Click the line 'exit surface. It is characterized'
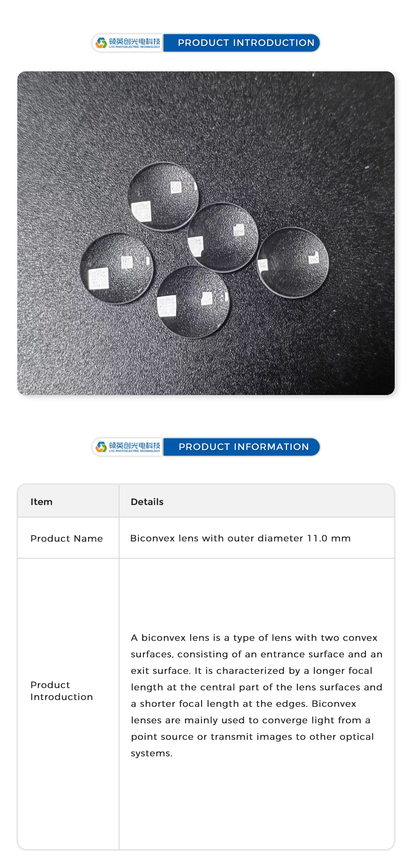412x868 pixels. point(251,671)
